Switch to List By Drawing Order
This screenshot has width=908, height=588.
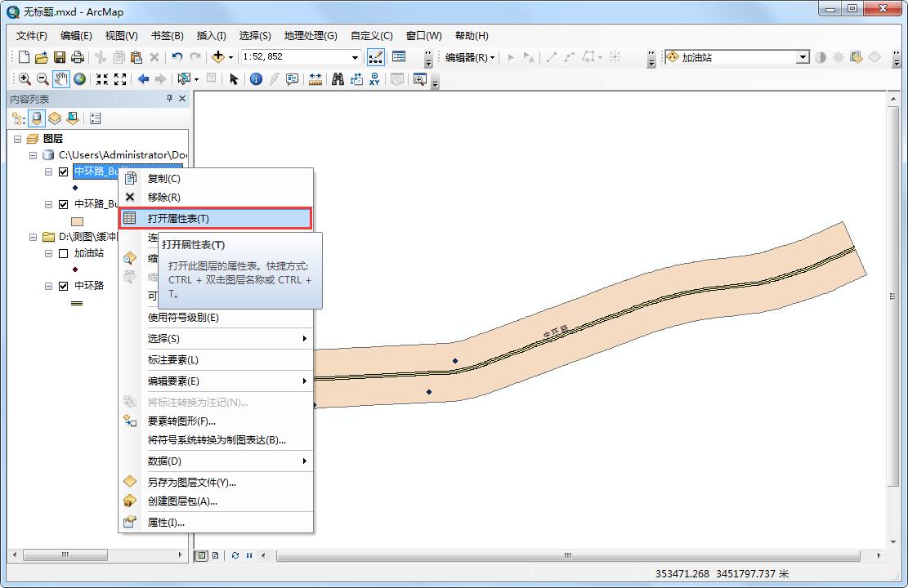(19, 118)
